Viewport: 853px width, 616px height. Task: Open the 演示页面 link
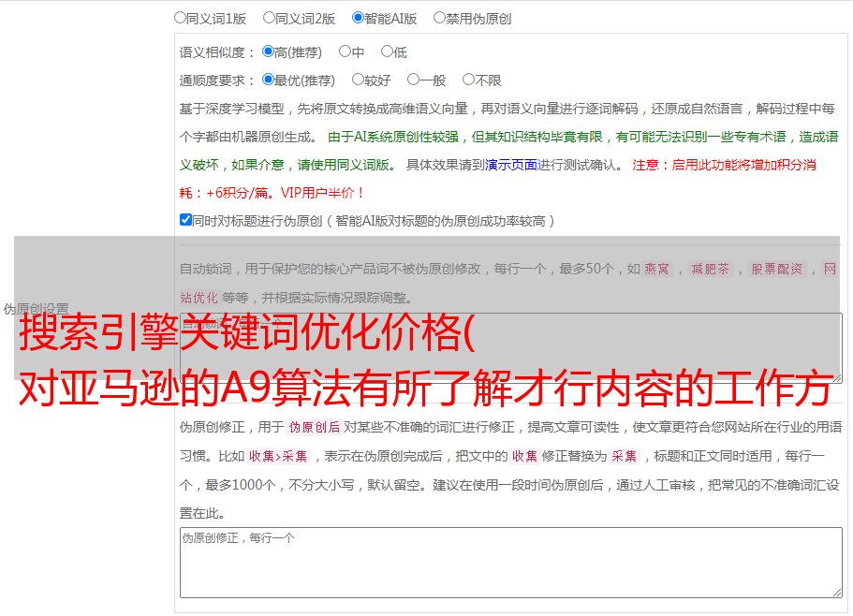[511, 165]
